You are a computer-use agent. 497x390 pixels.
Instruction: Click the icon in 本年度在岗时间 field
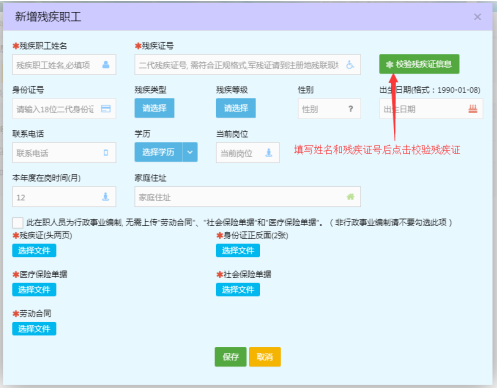tap(105, 197)
